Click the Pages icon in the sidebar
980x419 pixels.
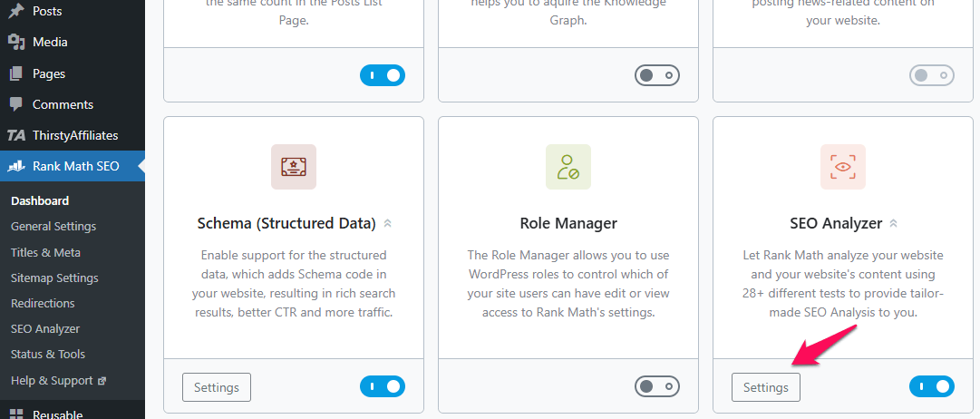16,73
